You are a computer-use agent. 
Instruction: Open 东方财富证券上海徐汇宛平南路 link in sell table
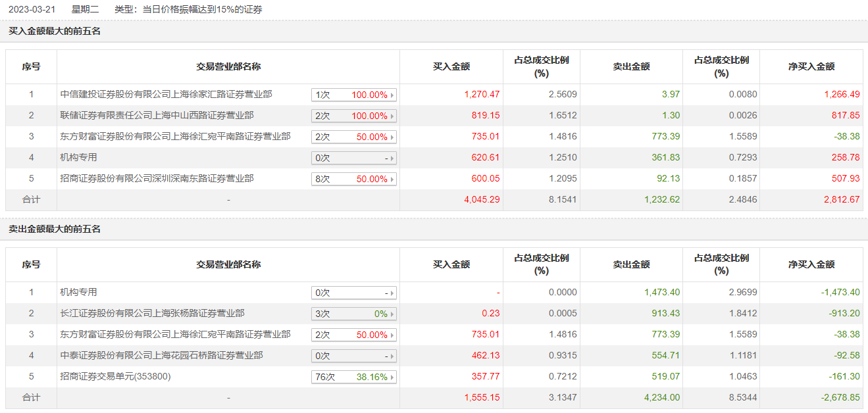tap(175, 334)
